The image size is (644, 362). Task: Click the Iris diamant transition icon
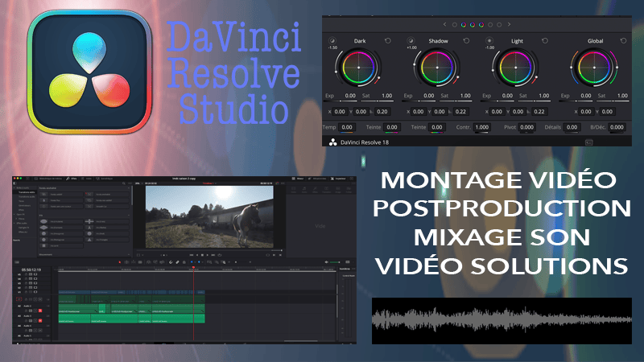pos(44,228)
